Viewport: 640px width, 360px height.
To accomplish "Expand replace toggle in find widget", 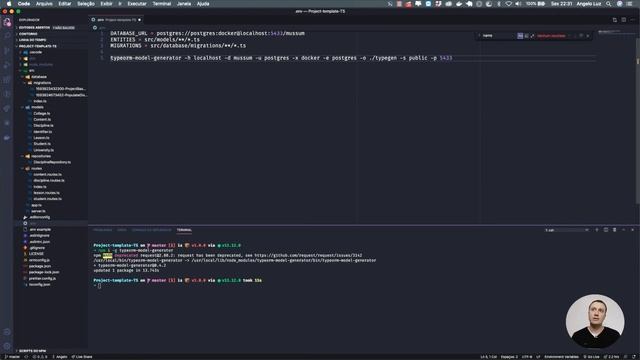I will point(479,36).
